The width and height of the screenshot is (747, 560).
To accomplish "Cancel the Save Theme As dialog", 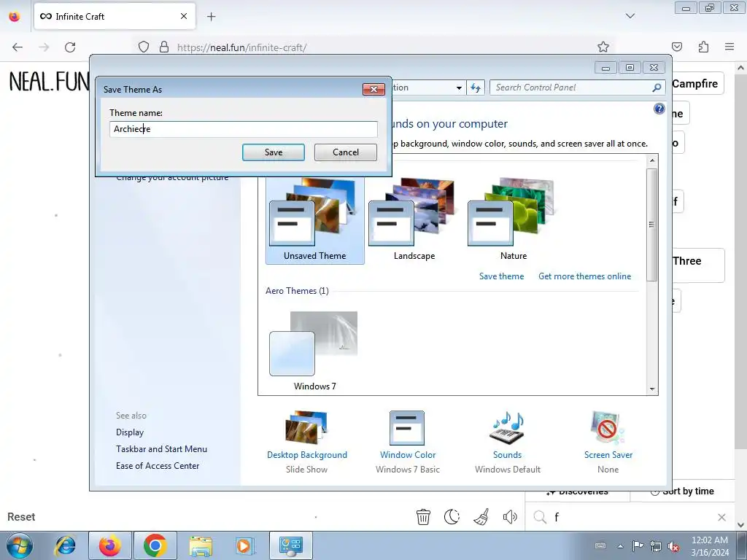I will pos(345,152).
